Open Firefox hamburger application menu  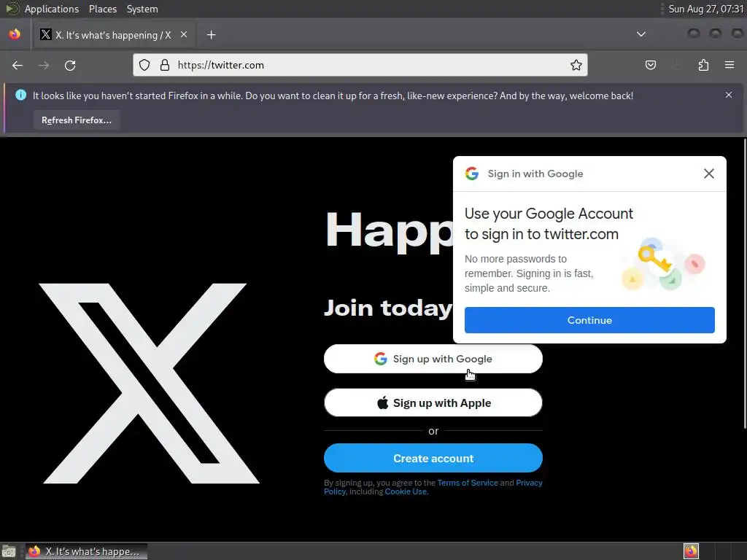729,65
